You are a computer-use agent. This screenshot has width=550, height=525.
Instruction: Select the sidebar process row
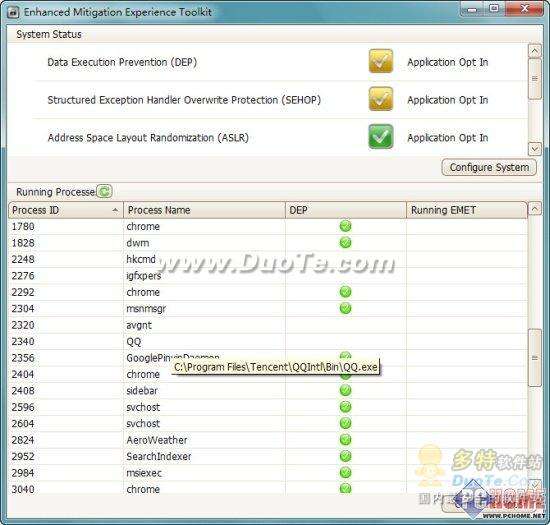click(x=268, y=390)
